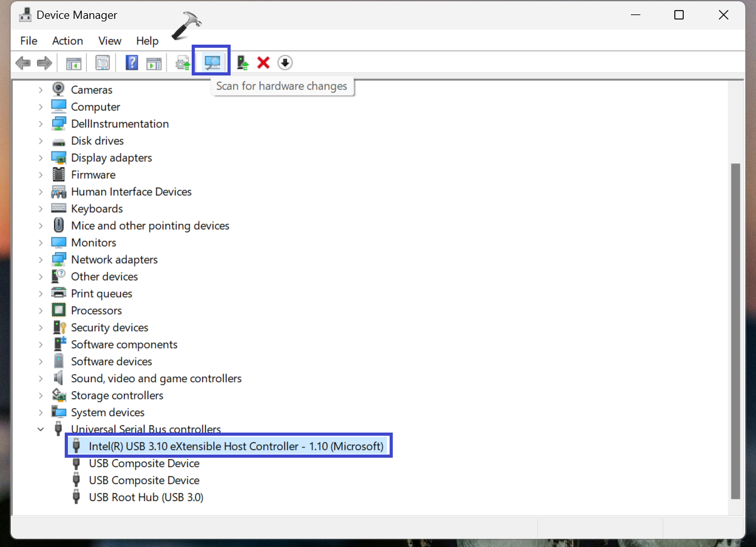Click the gear Add drivers toolbar icon
This screenshot has height=547, width=756.
(x=183, y=63)
